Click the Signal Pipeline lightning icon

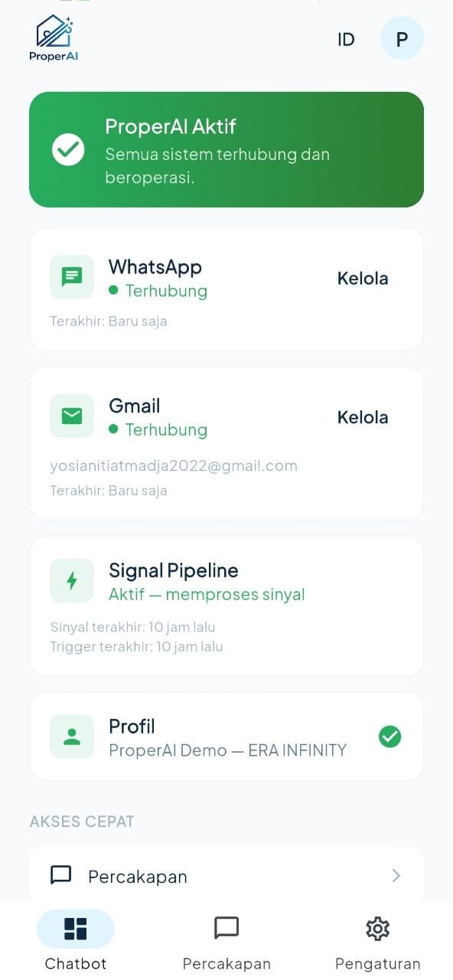[x=71, y=580]
